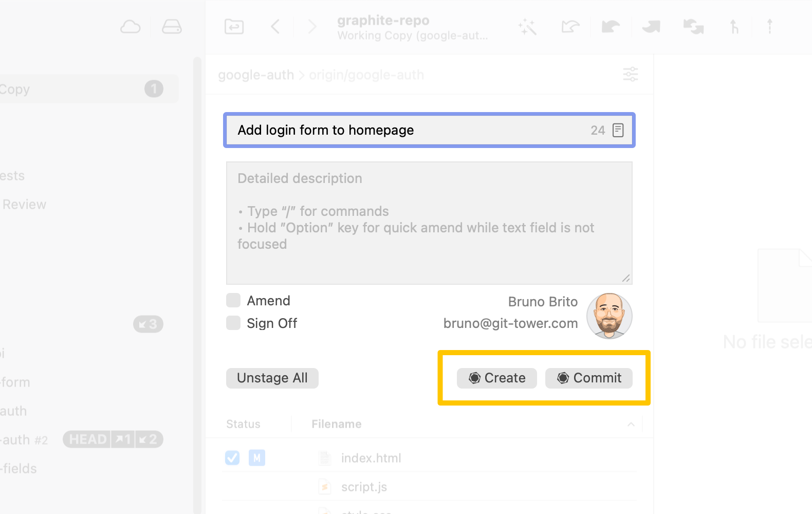Image resolution: width=812 pixels, height=514 pixels.
Task: Enable the Sign Off checkbox
Action: [233, 323]
